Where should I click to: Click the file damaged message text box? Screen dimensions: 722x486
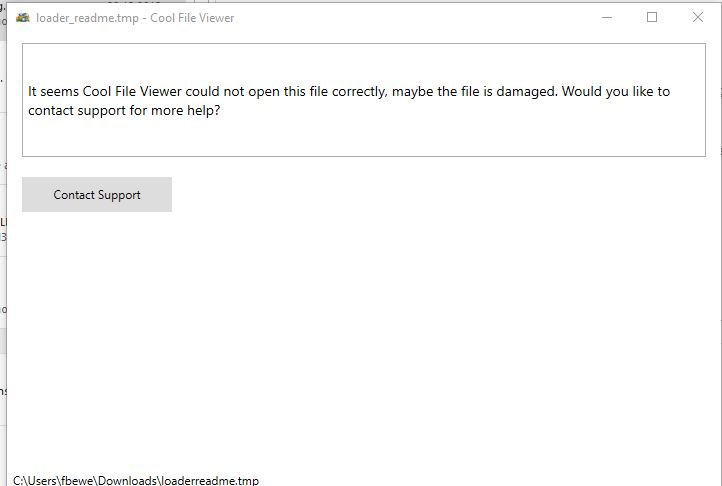coord(364,100)
